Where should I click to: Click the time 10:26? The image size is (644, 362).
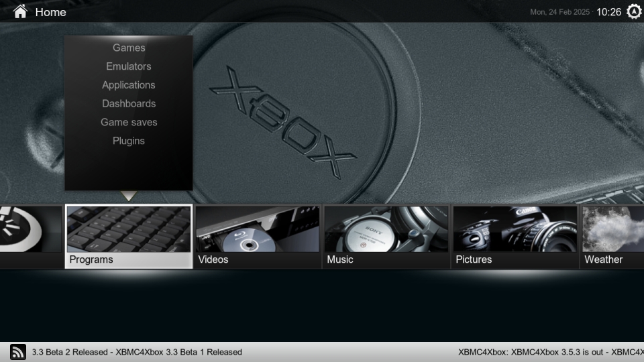click(x=608, y=12)
